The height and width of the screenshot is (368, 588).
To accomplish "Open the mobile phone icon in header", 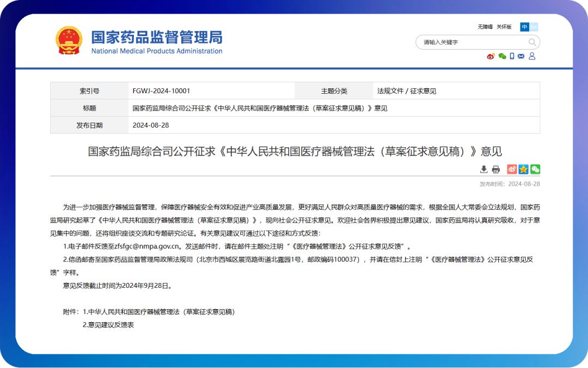I will click(512, 56).
